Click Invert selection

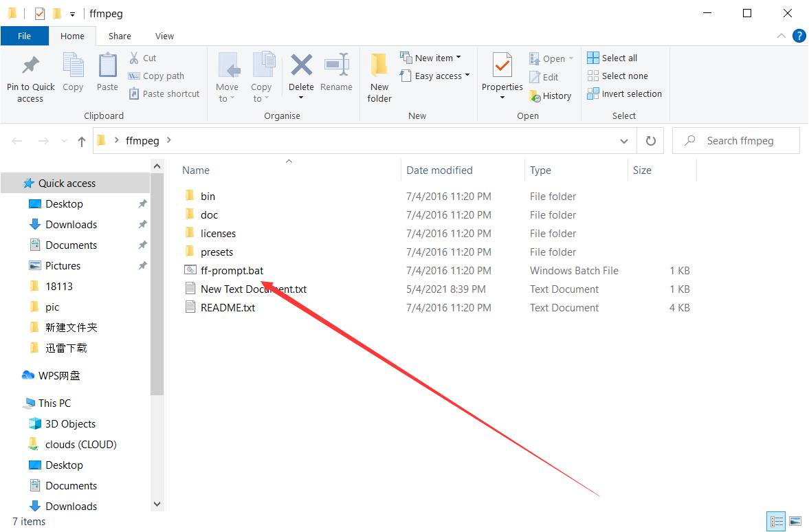pos(625,93)
